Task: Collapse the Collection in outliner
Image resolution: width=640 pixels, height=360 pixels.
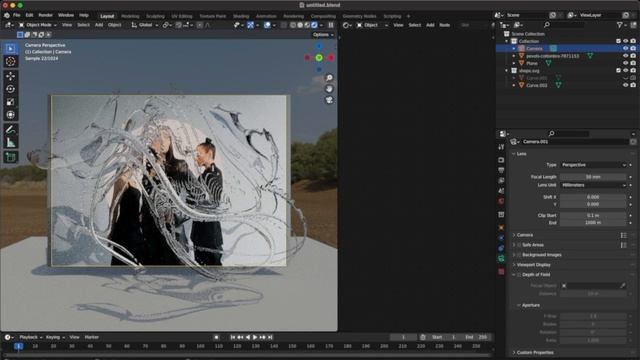Action: pyautogui.click(x=507, y=41)
